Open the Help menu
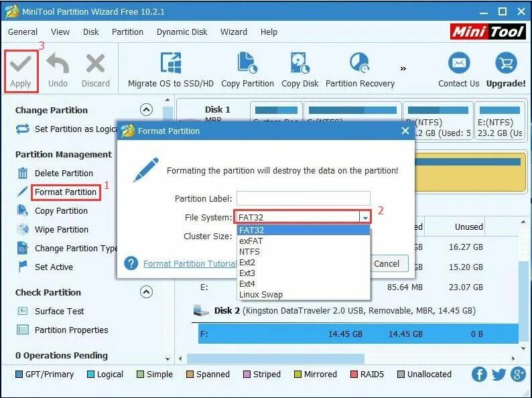 coord(269,32)
